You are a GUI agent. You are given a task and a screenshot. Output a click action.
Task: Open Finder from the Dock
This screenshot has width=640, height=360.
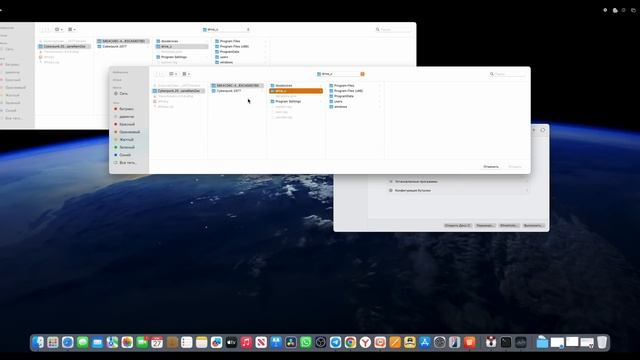coord(38,342)
